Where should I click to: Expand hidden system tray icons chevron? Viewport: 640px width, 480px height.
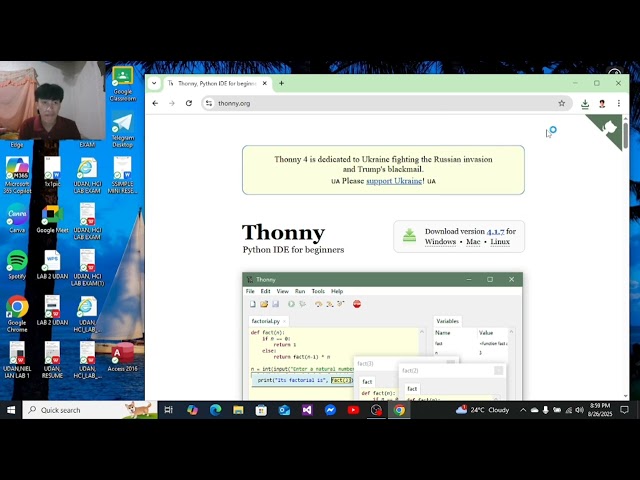[523, 410]
